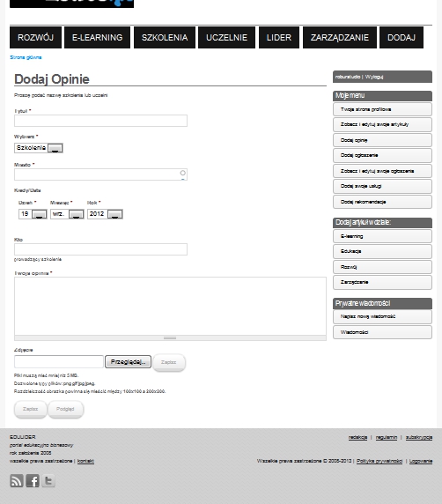Open the E-LEARNING navigation tab
Viewport: 442px width, 504px height.
click(98, 38)
